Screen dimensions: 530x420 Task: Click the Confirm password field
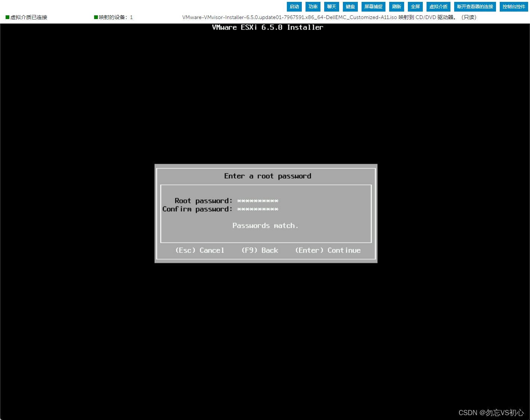258,209
